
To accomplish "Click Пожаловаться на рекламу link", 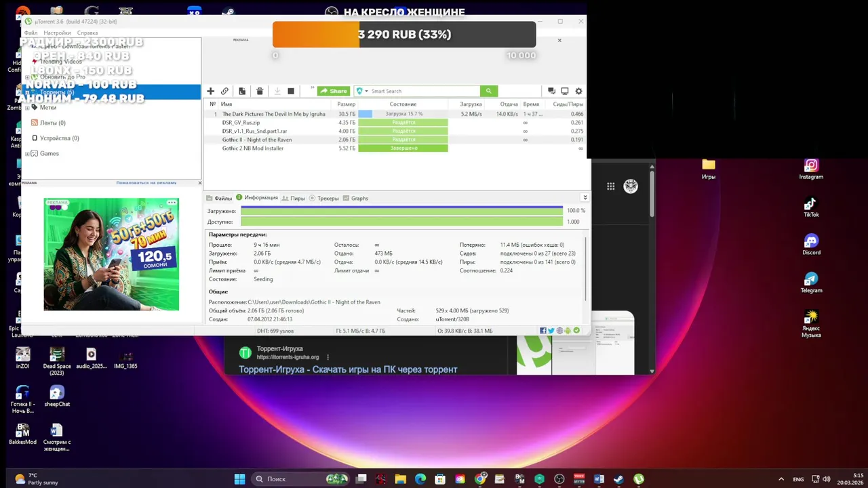I will (146, 183).
